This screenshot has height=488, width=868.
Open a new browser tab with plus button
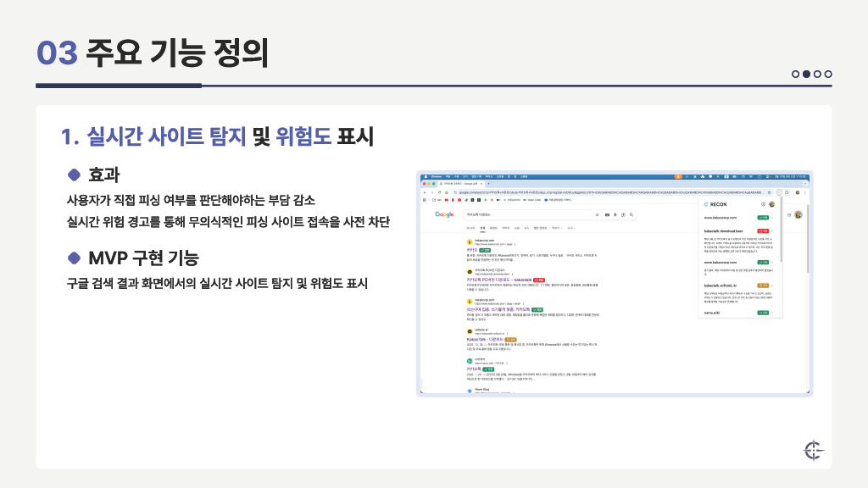click(487, 183)
